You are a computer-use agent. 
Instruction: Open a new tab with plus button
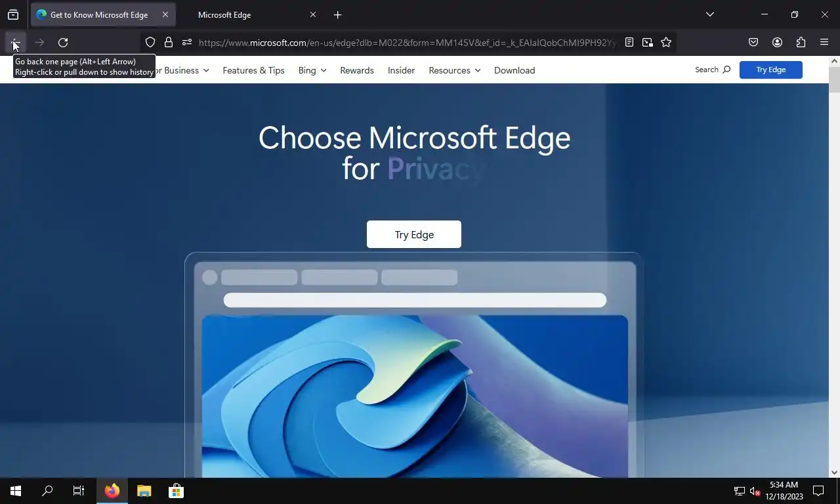337,14
